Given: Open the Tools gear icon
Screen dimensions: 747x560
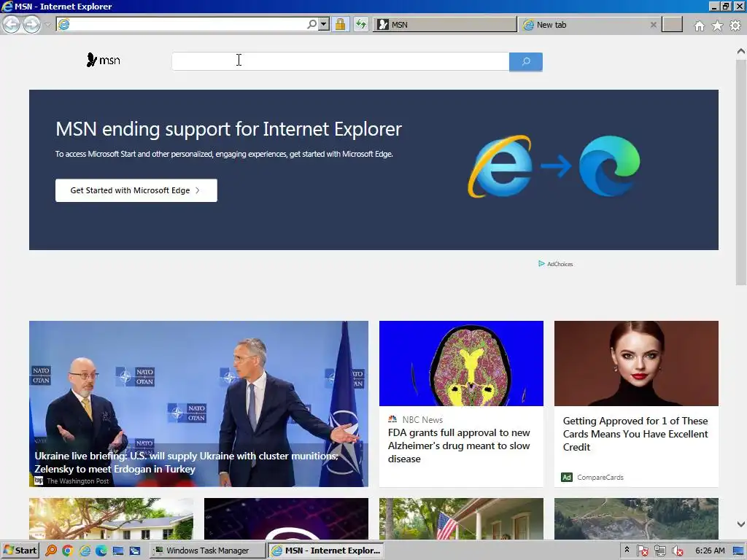Looking at the screenshot, I should tap(735, 26).
